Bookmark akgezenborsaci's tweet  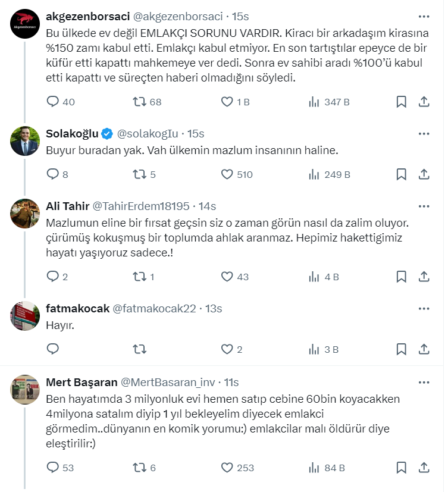(x=402, y=102)
